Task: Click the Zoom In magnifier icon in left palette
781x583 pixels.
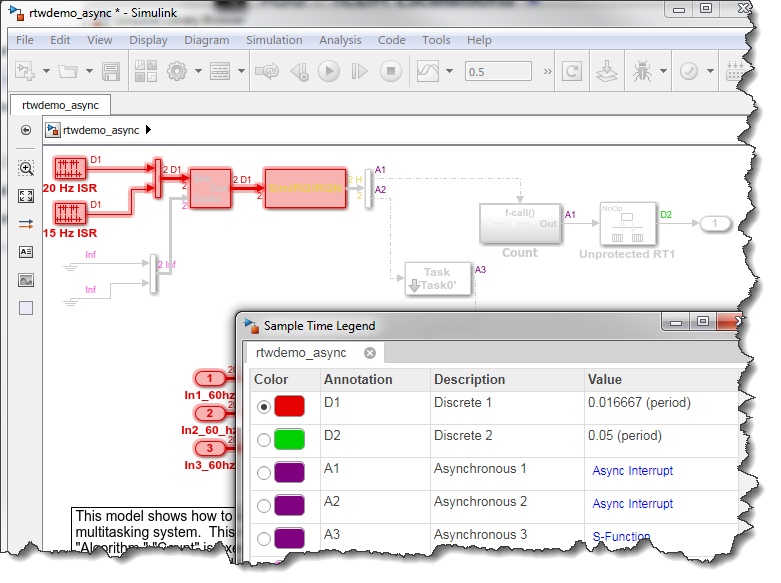Action: (x=26, y=169)
